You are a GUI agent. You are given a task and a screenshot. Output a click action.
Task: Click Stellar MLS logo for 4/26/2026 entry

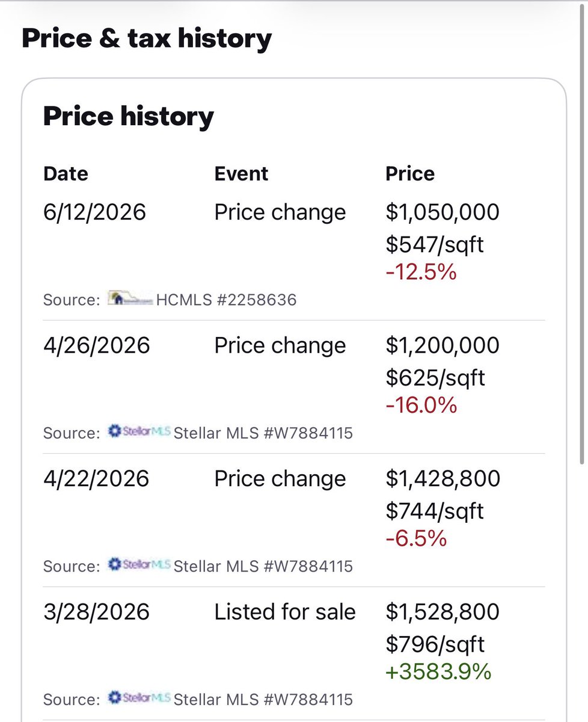tap(139, 432)
